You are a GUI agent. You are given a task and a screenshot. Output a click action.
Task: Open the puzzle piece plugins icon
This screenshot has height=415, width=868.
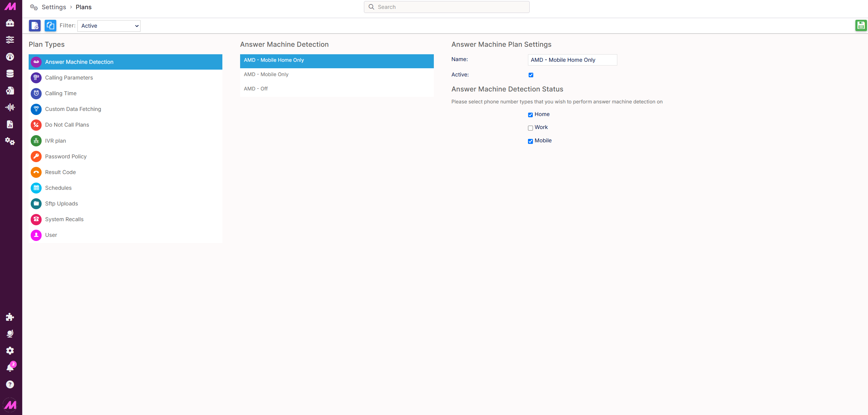coord(10,317)
